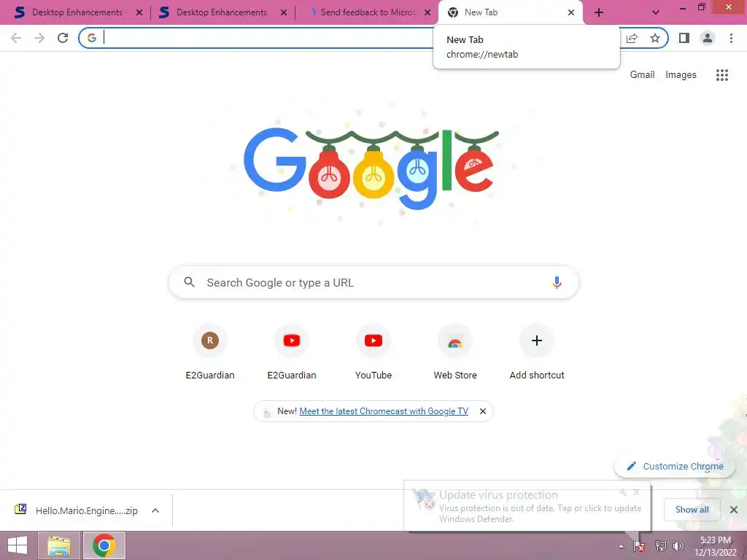Screen dimensions: 747x560
Task: Close the first Desktop Enhancements tab
Action: coord(139,13)
